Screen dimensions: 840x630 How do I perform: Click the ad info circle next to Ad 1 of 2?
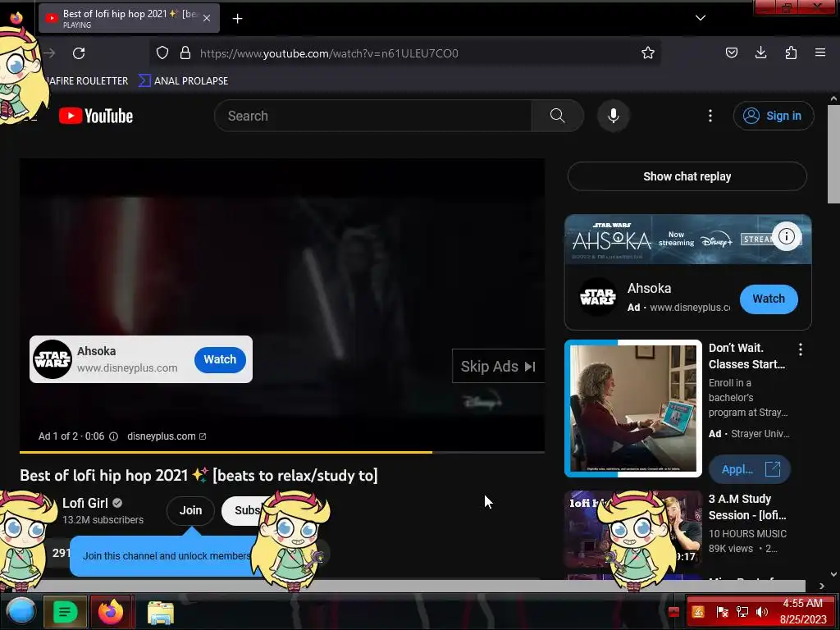pyautogui.click(x=113, y=436)
